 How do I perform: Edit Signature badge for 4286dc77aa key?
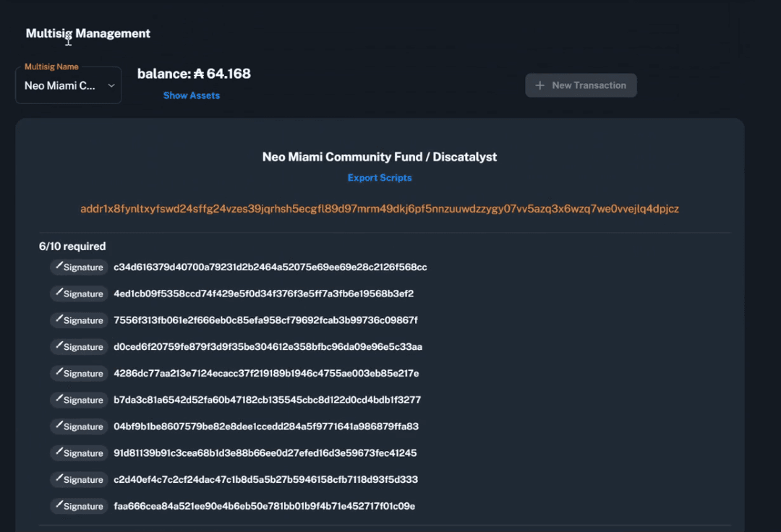point(79,373)
